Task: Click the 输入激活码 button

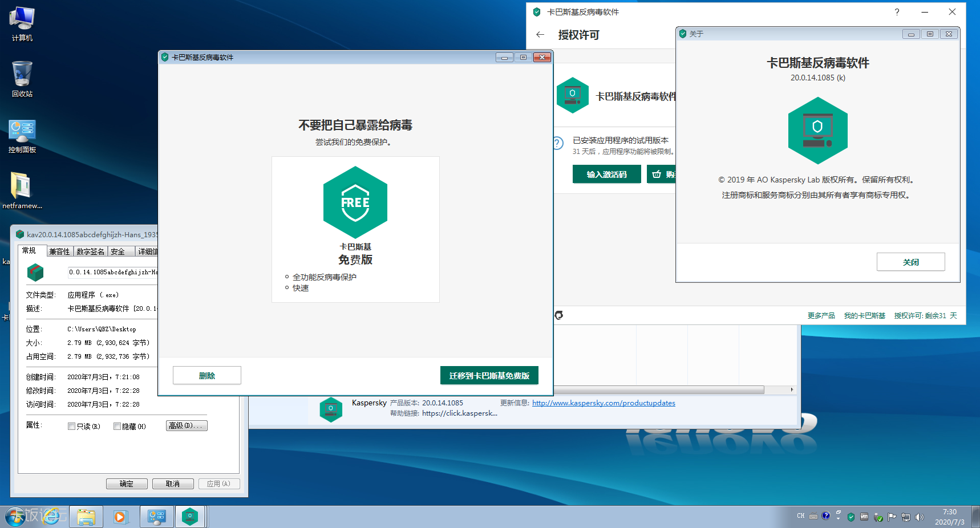Action: tap(607, 174)
